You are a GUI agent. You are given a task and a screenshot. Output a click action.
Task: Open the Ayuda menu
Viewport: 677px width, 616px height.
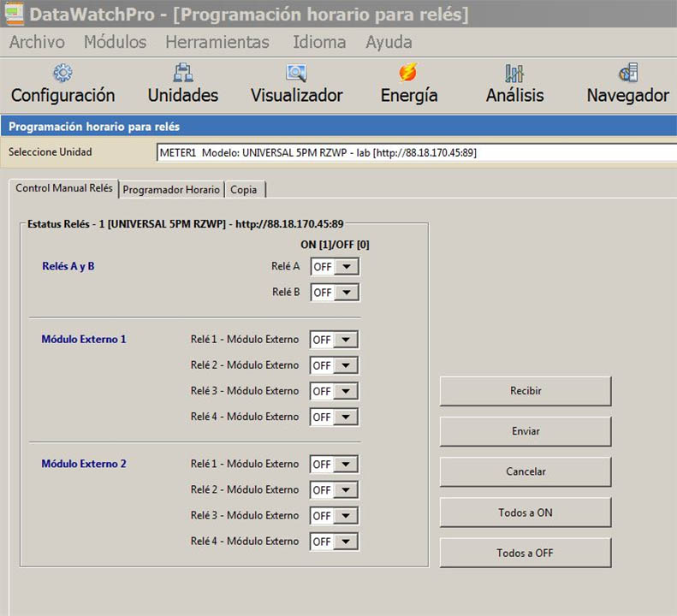pos(389,42)
